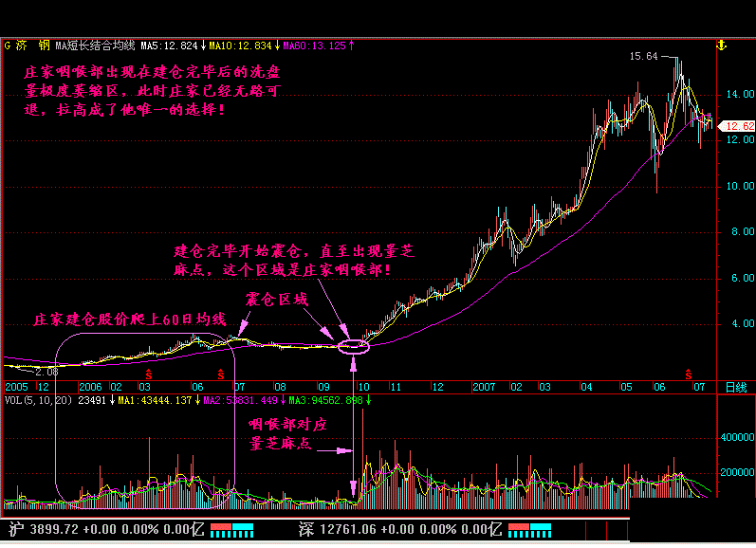Click the Shanghai index red-cyan bar indicator
Screen dimensions: 756x548
[232, 527]
